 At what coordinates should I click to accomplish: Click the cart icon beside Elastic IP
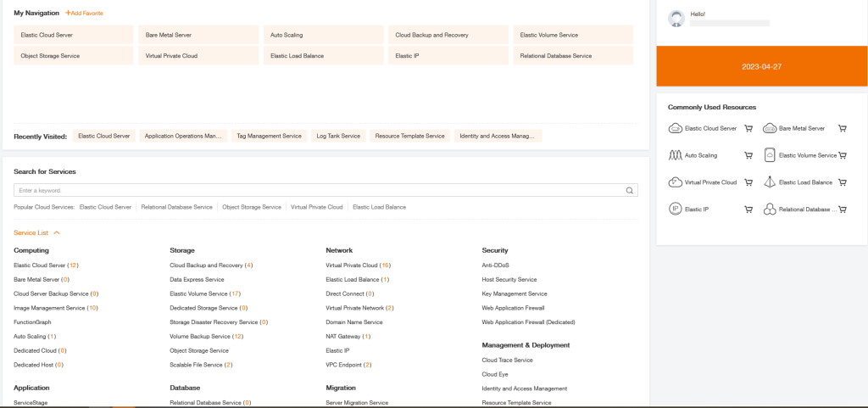coord(748,210)
